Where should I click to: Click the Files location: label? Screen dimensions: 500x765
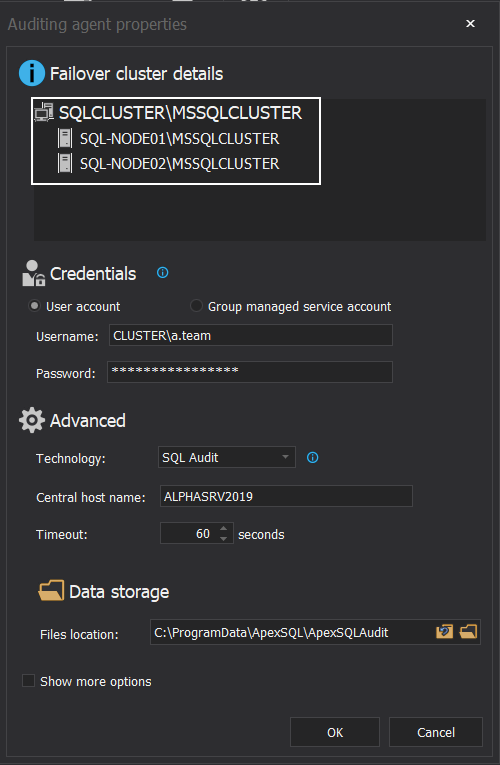point(80,635)
